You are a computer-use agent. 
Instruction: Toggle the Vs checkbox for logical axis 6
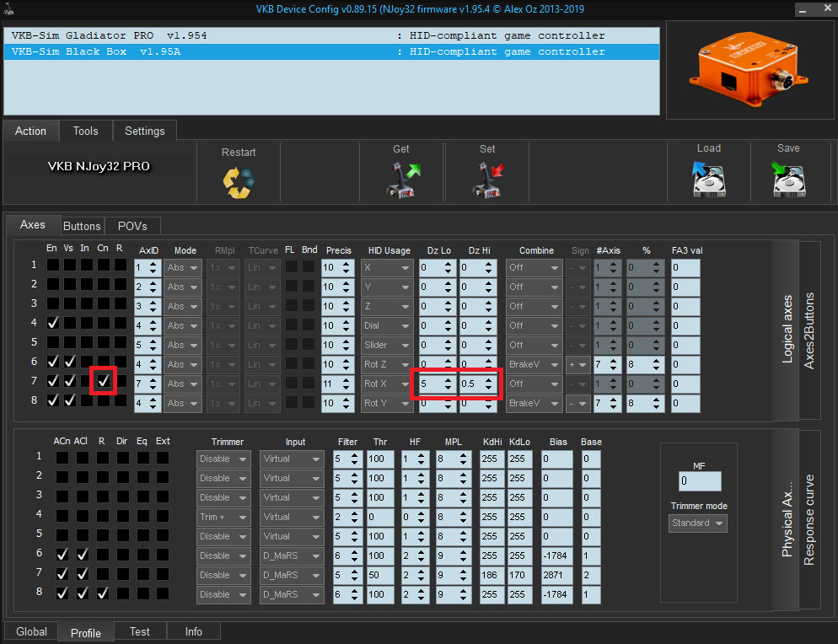[69, 362]
